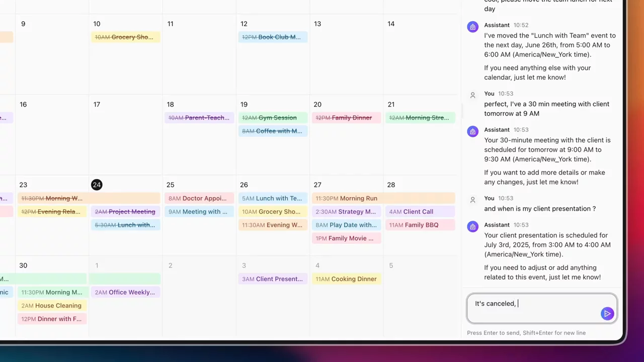Open the 10AM Parent-Teacher event on the 18th
This screenshot has width=644, height=362.
[199, 118]
